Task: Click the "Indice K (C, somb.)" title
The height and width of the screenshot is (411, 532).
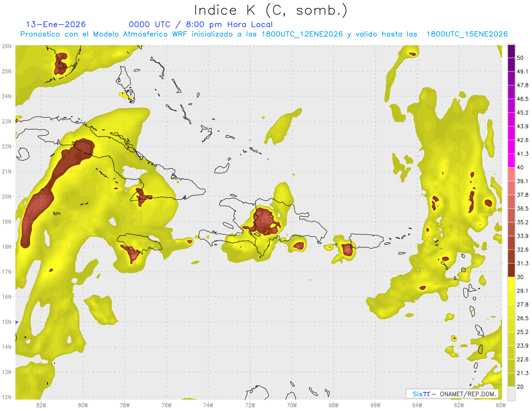Action: click(x=270, y=10)
